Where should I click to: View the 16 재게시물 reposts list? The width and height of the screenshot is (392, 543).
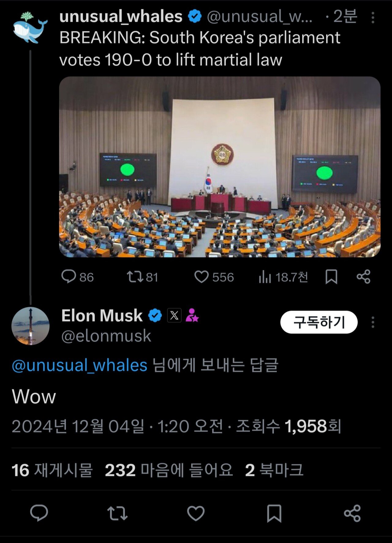coord(52,470)
